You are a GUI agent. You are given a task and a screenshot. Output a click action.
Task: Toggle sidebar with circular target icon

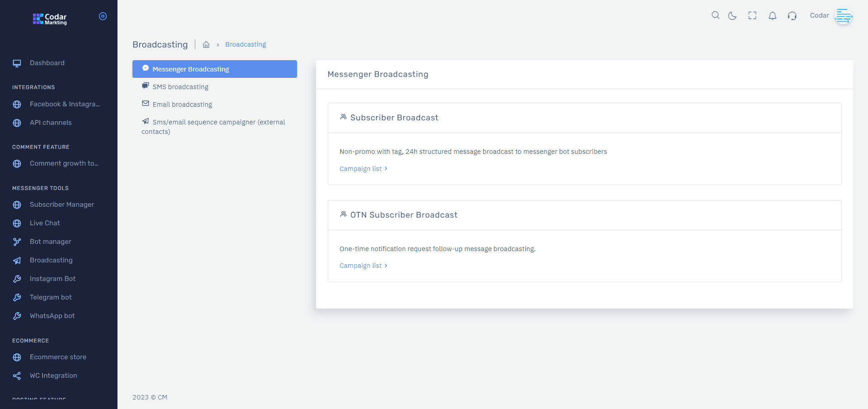103,16
